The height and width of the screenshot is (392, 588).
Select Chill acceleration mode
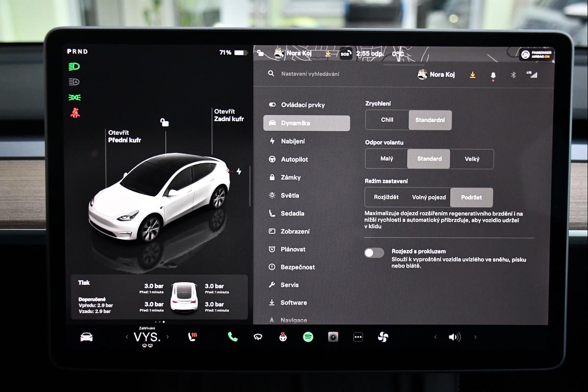(387, 120)
